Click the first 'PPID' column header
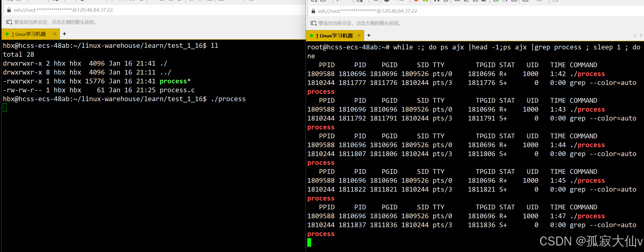Screen dimensions: 644x252 [x=327, y=65]
